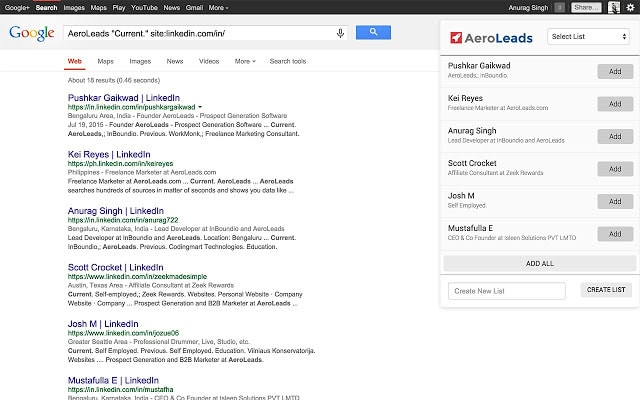Click 'Affiliate Consultant at Zeek Rewards' panel subtitle
The image size is (640, 400).
click(496, 173)
